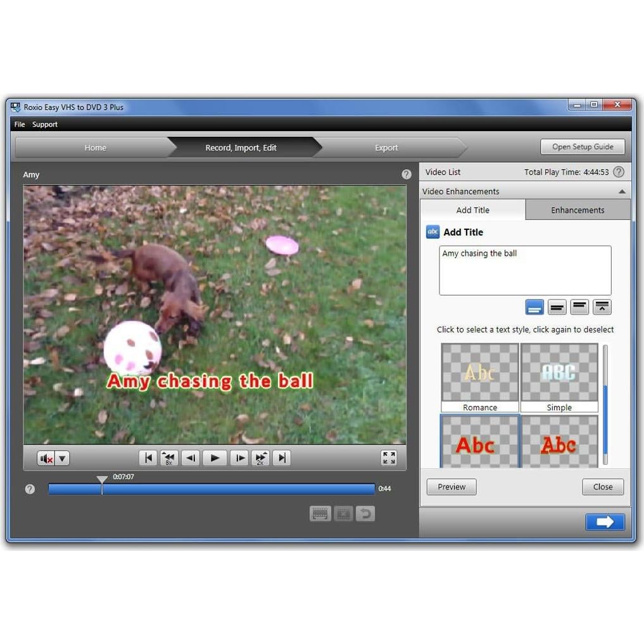Mute the video preview audio
Screen dimensions: 644x644
tap(45, 457)
